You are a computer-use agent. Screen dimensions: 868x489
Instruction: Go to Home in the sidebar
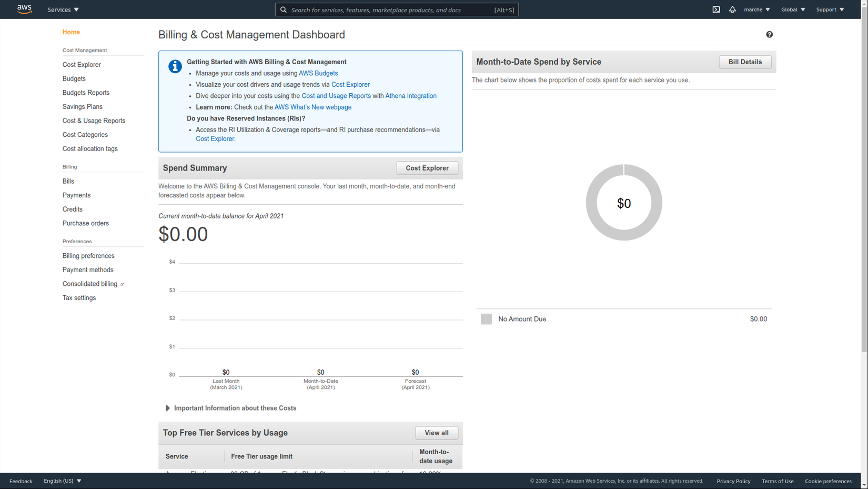(x=71, y=32)
